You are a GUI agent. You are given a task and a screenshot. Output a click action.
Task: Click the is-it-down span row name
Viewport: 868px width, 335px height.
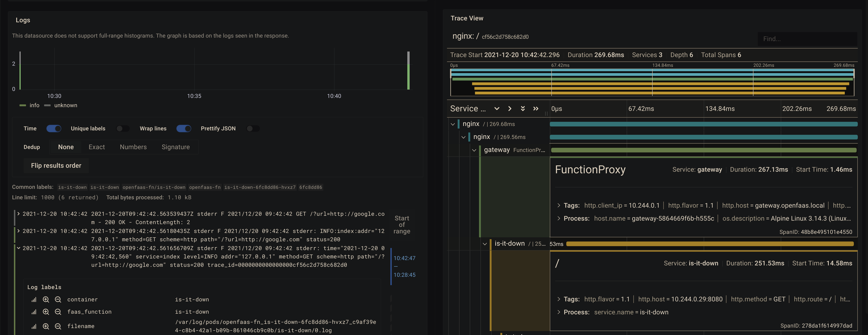click(520, 244)
